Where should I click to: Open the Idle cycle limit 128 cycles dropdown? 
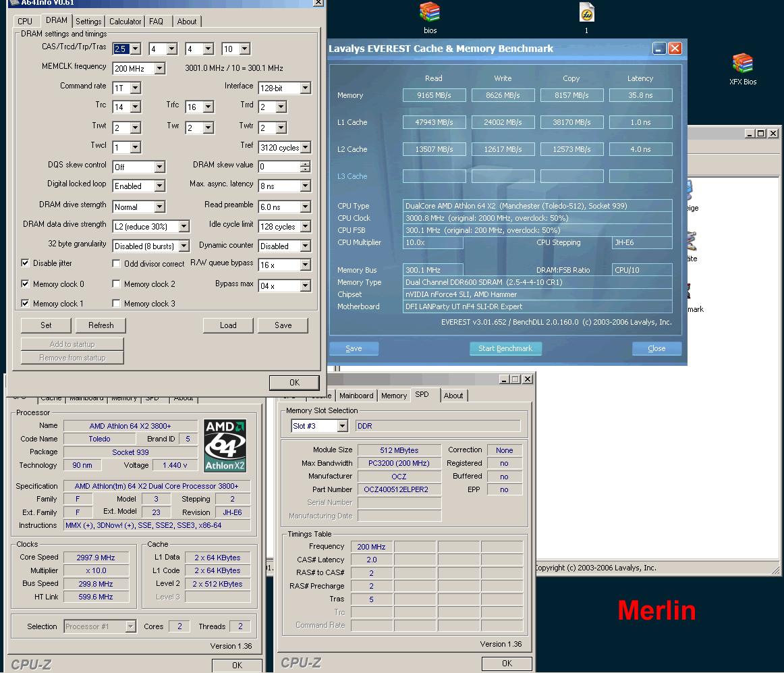tap(305, 227)
